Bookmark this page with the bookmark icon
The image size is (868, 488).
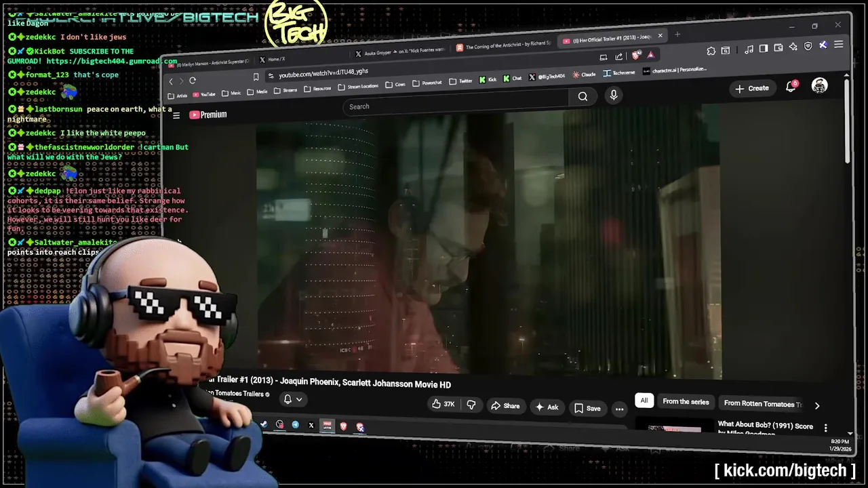tap(256, 77)
